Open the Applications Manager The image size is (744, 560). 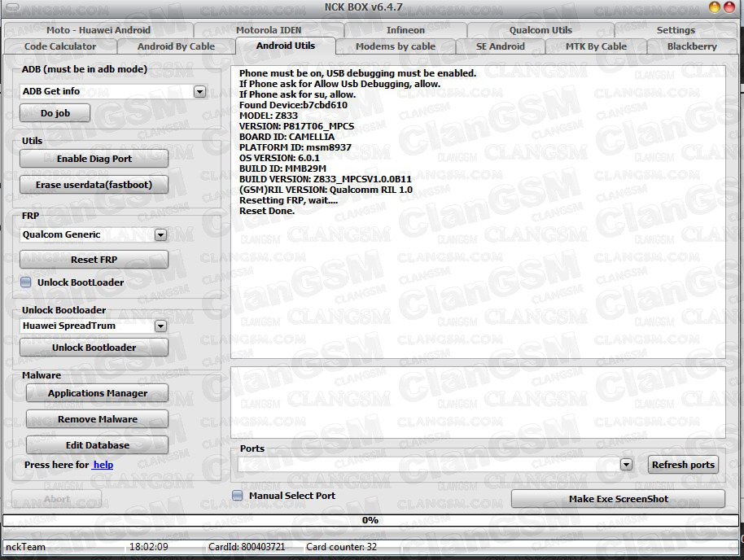tap(97, 393)
